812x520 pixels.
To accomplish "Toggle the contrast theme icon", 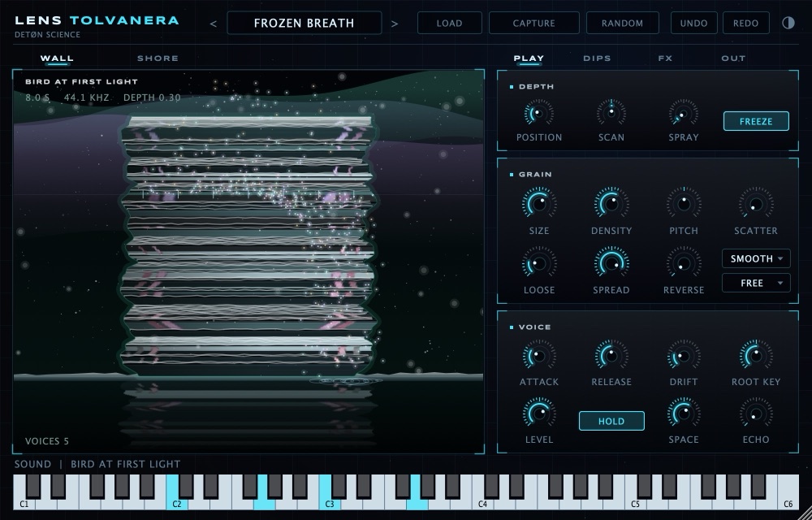I will pos(788,23).
